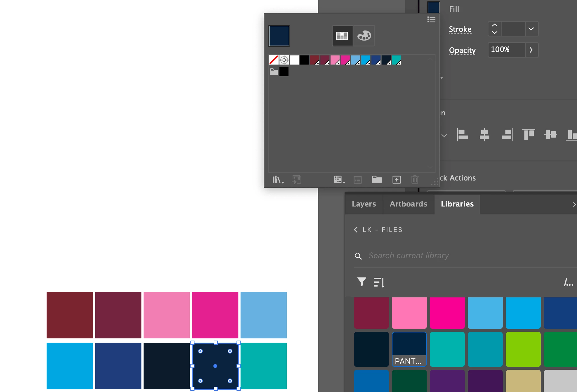Click horizontal align center icon

tap(484, 135)
